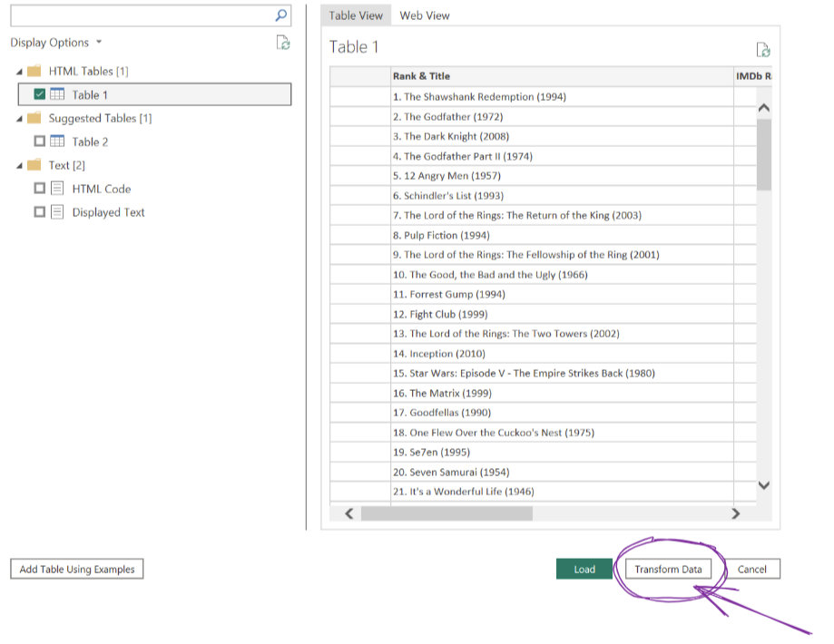
Task: Collapse the Suggested Tables group
Action: (x=19, y=119)
